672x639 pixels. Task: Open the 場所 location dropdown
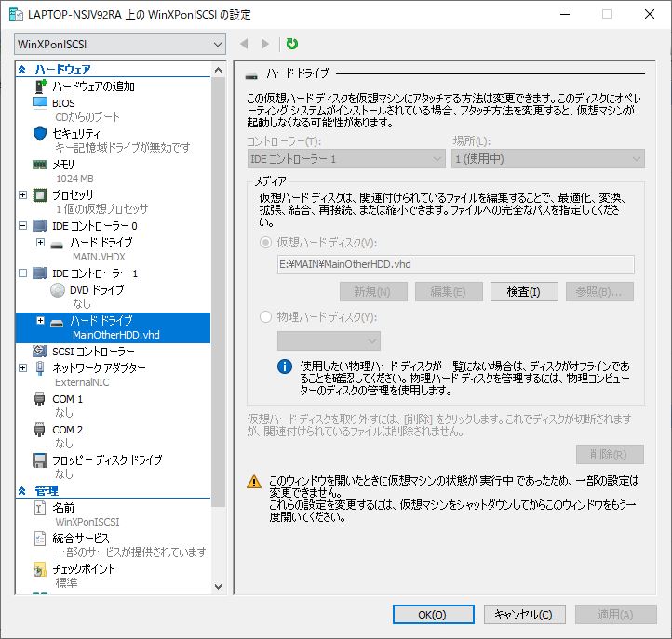(547, 159)
